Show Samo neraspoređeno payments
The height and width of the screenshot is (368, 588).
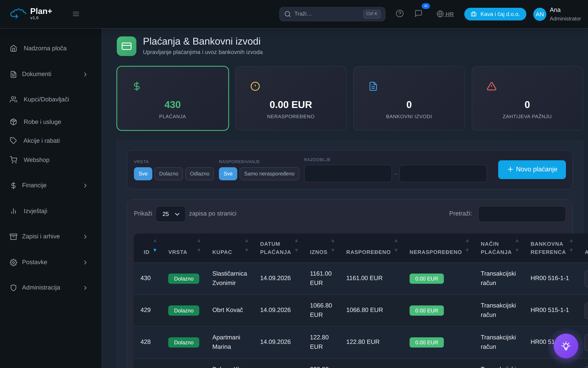(269, 174)
